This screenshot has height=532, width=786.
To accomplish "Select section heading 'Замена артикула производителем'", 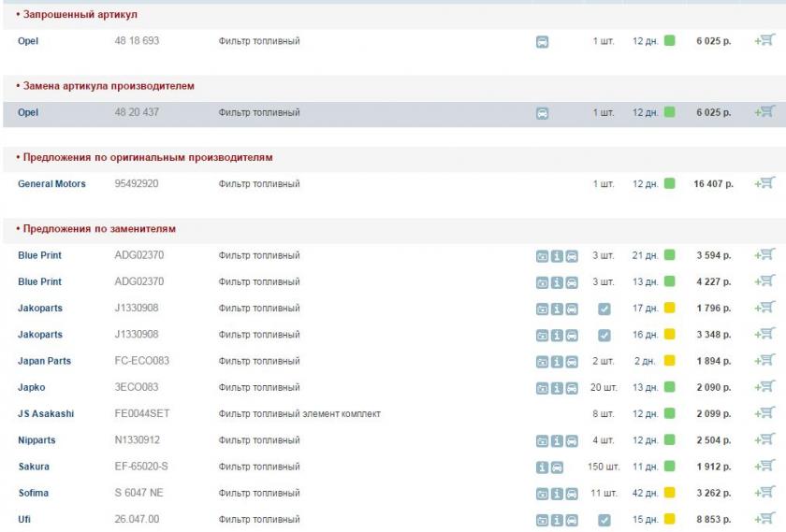I will pyautogui.click(x=109, y=86).
